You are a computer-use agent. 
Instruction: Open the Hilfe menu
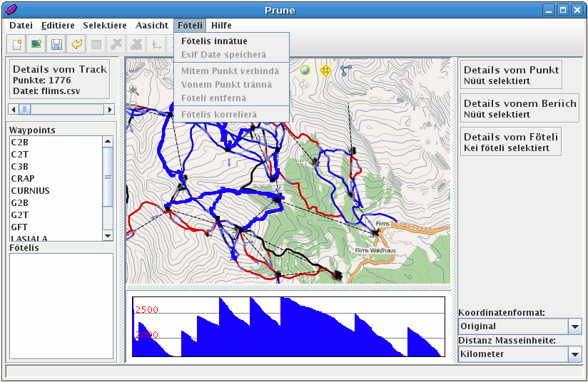[221, 25]
